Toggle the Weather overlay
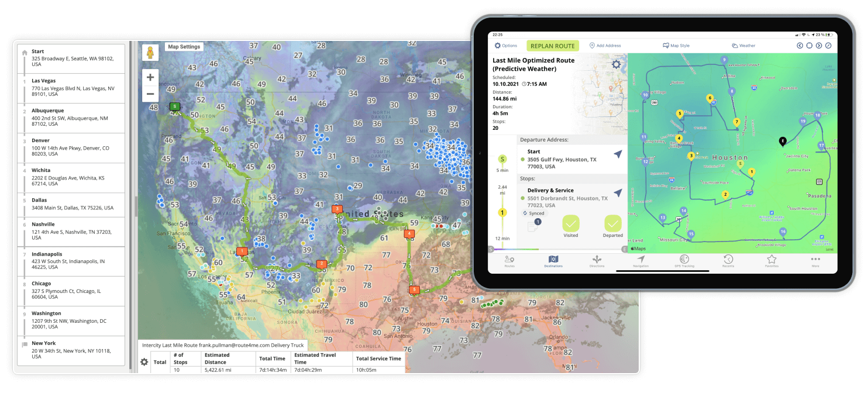The height and width of the screenshot is (400, 868). click(x=743, y=45)
